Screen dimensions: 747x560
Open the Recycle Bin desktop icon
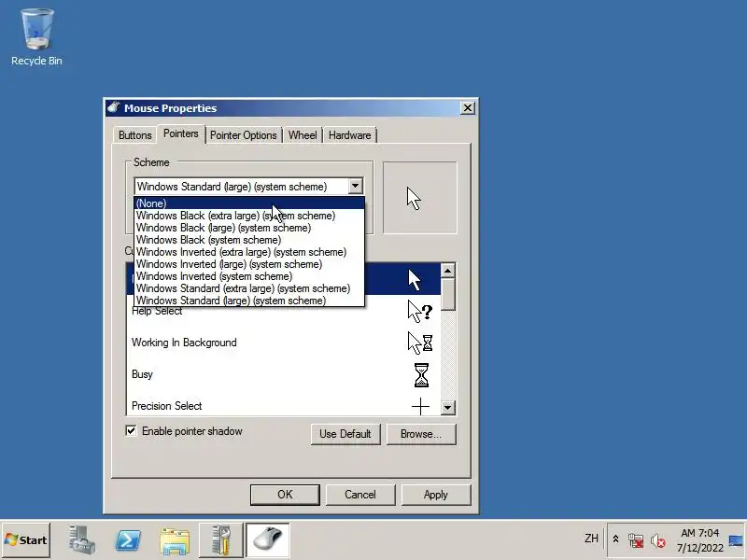(x=36, y=37)
